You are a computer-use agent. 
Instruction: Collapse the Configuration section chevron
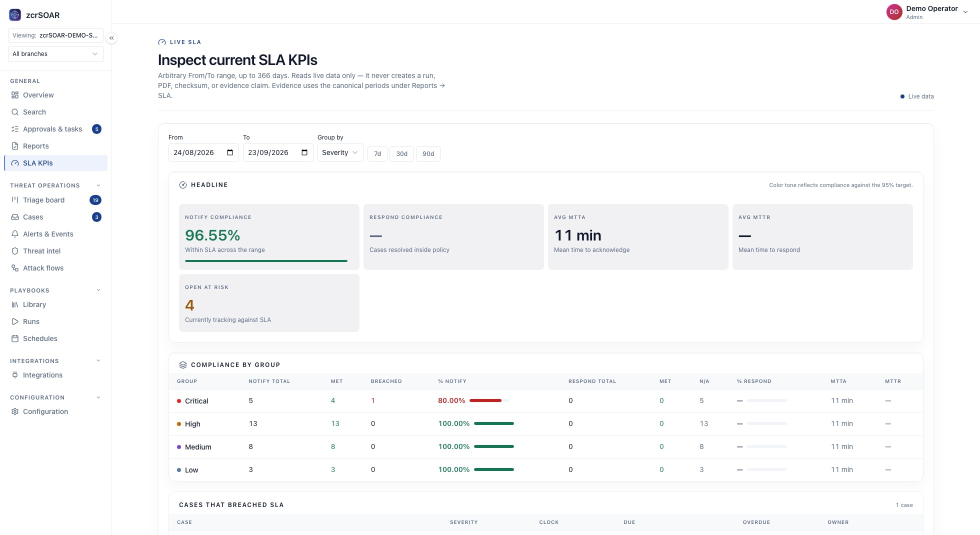tap(98, 397)
